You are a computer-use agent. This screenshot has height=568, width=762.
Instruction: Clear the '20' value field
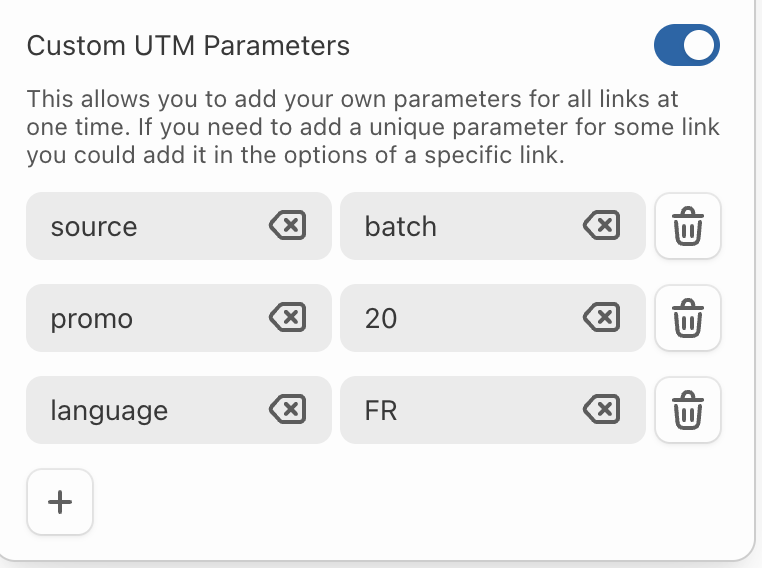pyautogui.click(x=601, y=318)
